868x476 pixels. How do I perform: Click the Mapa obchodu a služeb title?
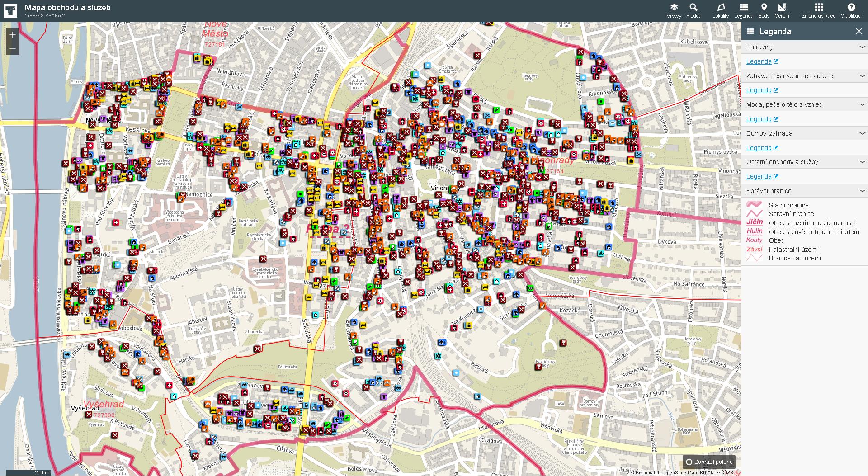[68, 8]
